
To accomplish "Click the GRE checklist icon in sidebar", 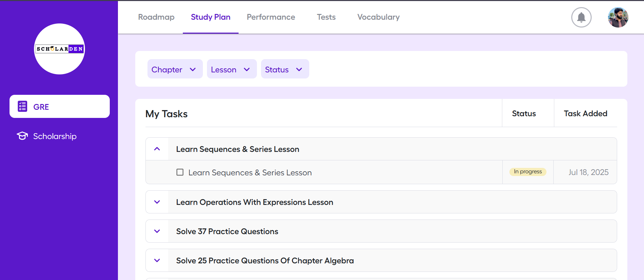I will pos(22,106).
